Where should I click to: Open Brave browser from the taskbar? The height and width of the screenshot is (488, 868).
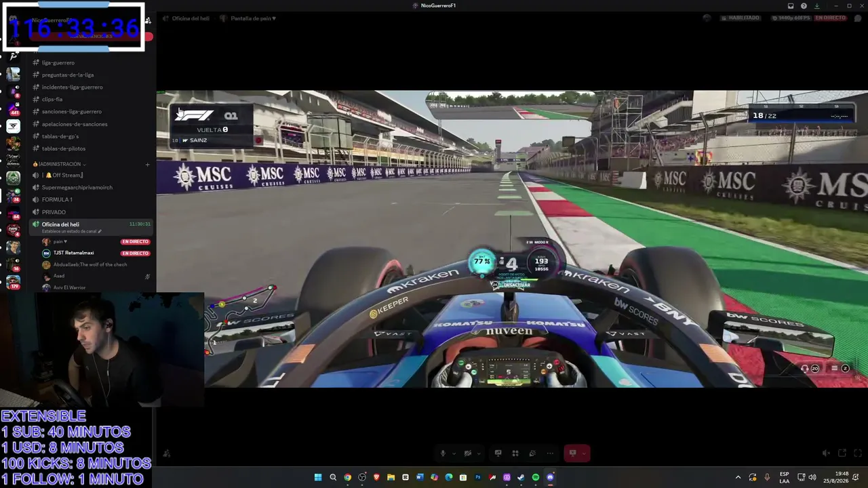pyautogui.click(x=376, y=477)
